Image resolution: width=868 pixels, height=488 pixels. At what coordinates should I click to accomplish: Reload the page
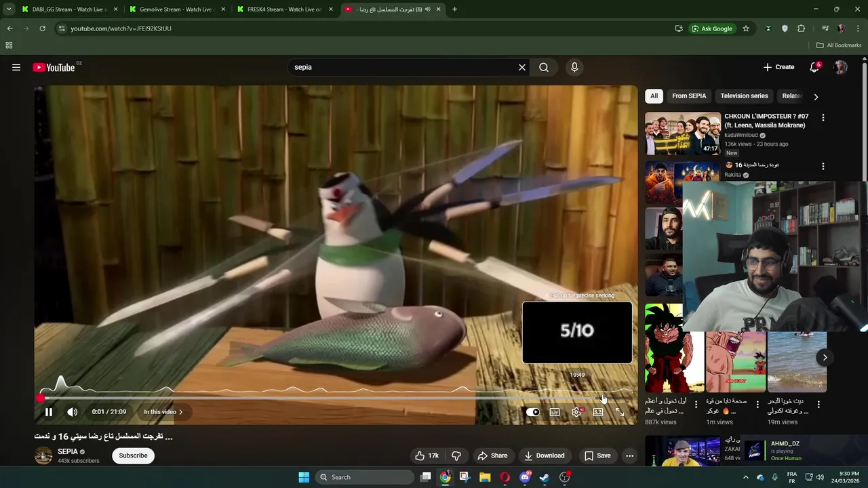(42, 28)
